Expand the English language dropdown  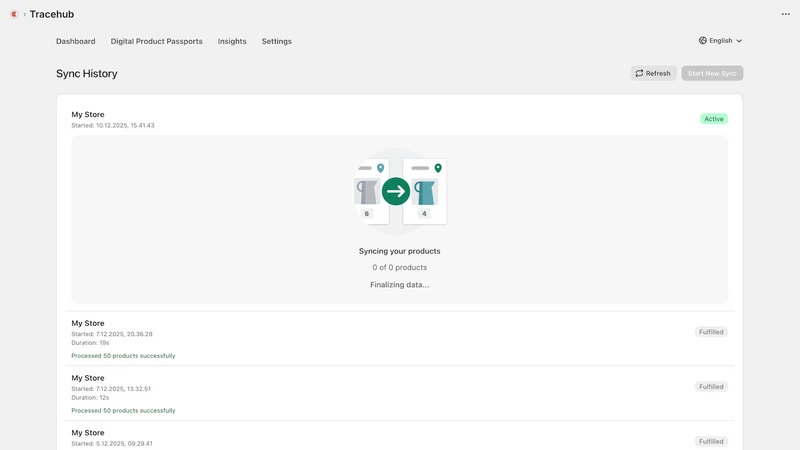point(720,40)
